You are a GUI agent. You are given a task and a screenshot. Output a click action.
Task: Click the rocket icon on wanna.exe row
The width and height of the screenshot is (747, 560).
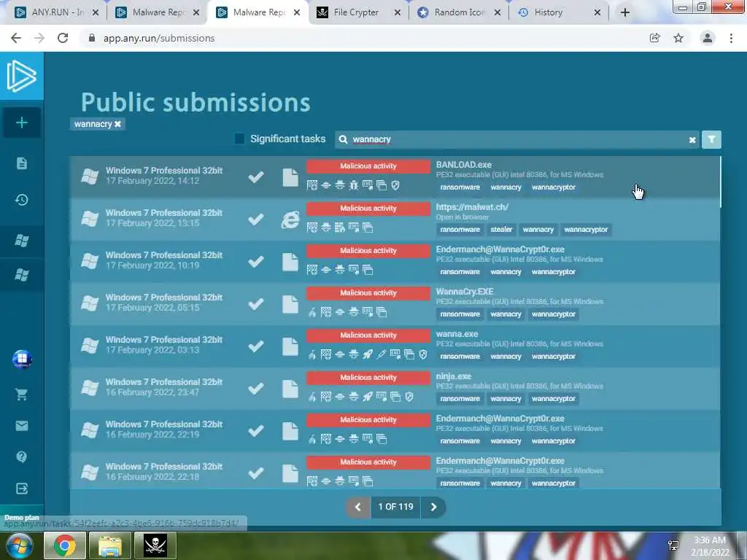[x=368, y=354]
